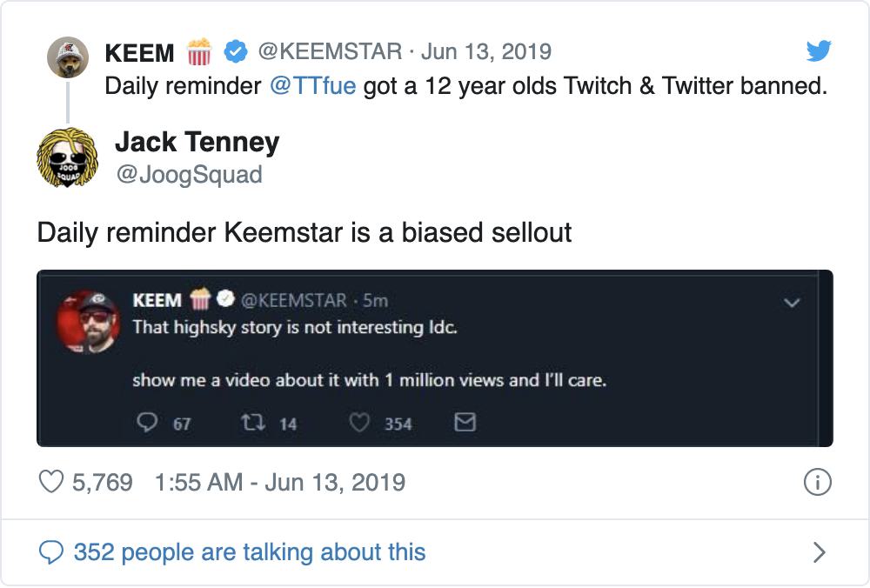Click the JoogSquad profile avatar

[x=67, y=157]
